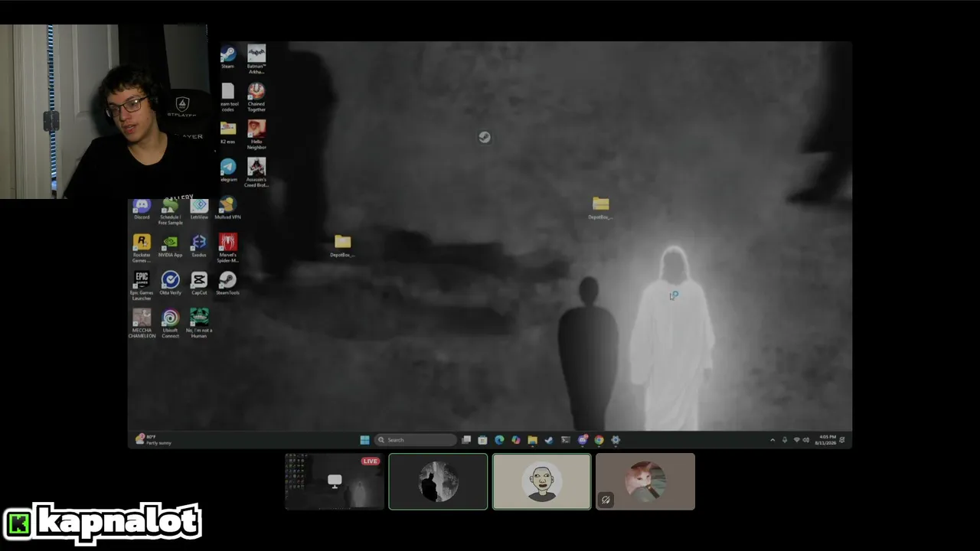Click the Windows Start button
The width and height of the screenshot is (980, 551).
coord(364,440)
